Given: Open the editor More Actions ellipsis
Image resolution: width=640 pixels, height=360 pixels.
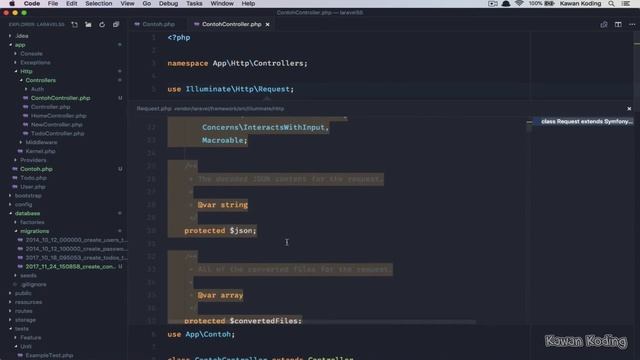Looking at the screenshot, I should [x=632, y=24].
